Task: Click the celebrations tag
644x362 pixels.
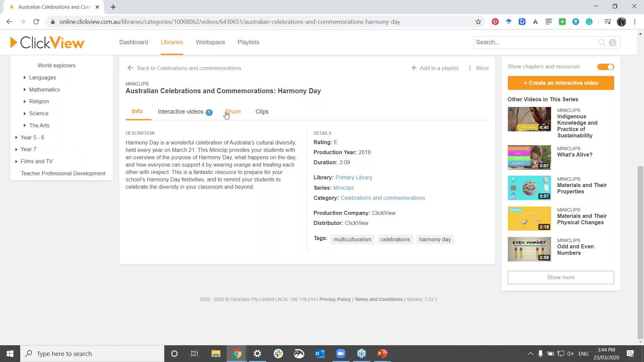Action: [395, 240]
